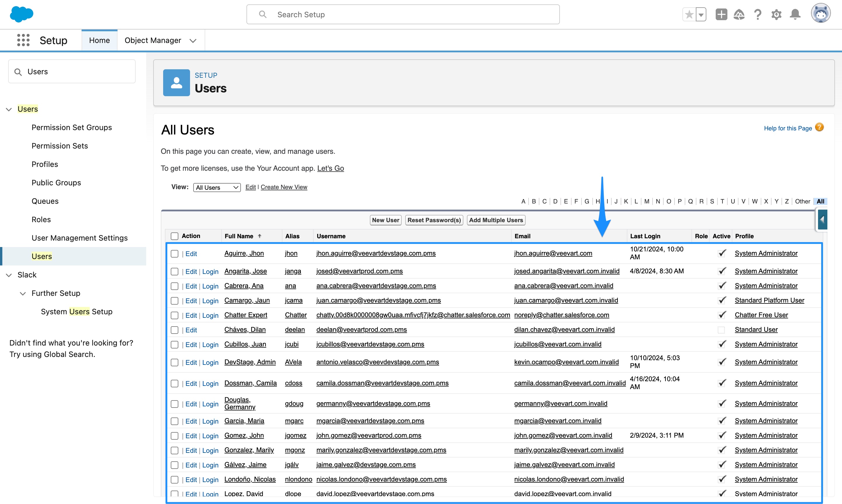842x504 pixels.
Task: Click the orange upload cloud icon
Action: coord(739,14)
